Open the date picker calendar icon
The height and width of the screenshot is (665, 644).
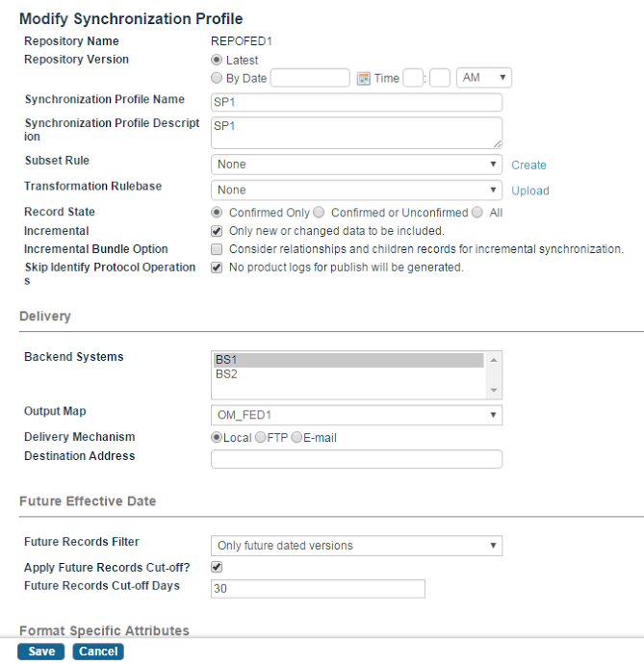pyautogui.click(x=364, y=79)
